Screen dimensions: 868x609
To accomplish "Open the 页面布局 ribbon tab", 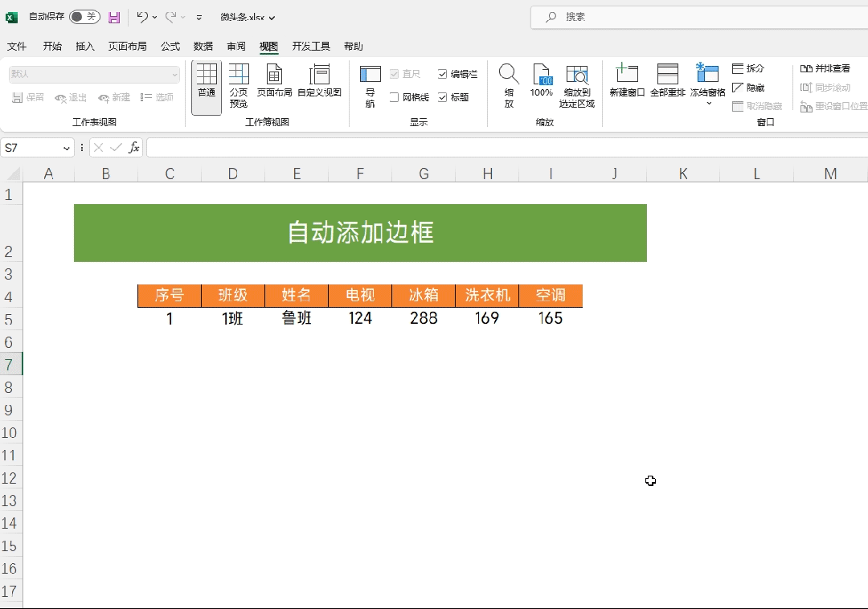I will click(x=127, y=47).
